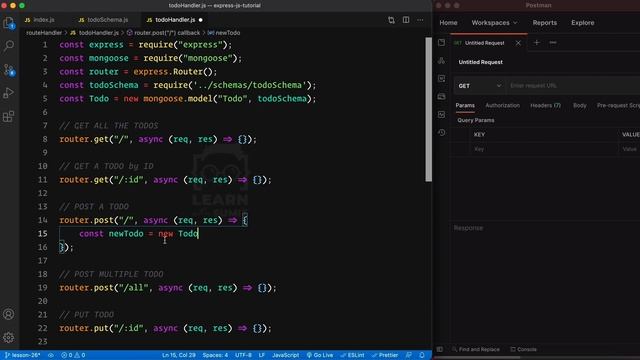Click the Untitled Request title in Postman
The width and height of the screenshot is (640, 360).
click(x=480, y=62)
